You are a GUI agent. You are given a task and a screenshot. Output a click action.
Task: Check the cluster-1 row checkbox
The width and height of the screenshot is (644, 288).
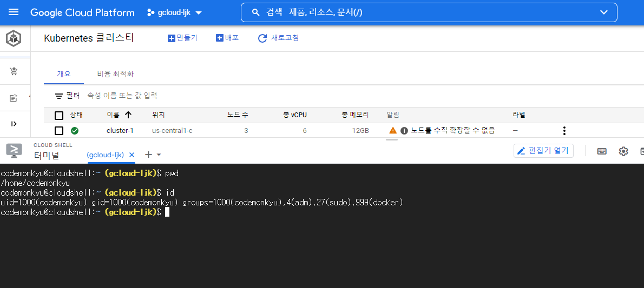point(59,131)
